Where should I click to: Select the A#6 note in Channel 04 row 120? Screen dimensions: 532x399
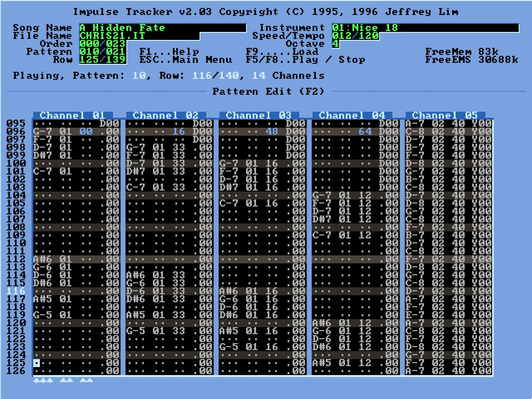pyautogui.click(x=322, y=323)
